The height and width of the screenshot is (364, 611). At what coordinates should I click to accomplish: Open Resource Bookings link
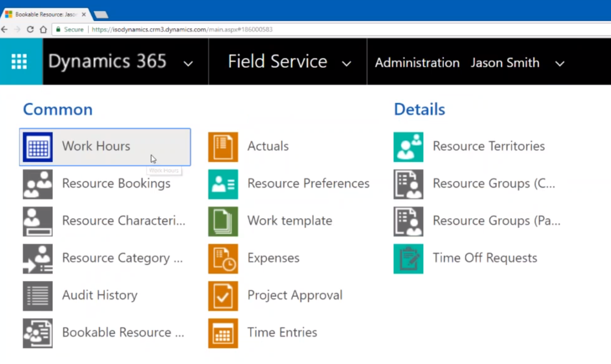116,183
